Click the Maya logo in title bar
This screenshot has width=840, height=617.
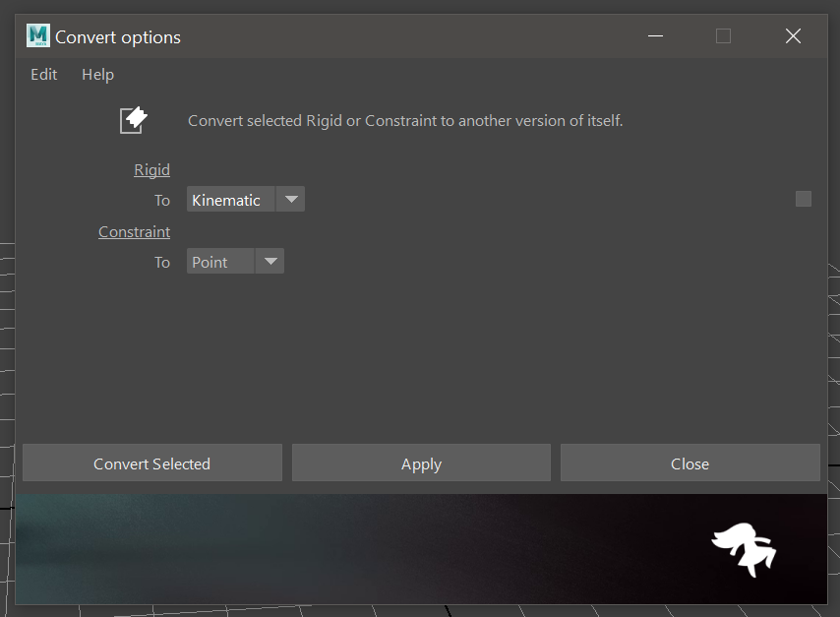click(38, 36)
